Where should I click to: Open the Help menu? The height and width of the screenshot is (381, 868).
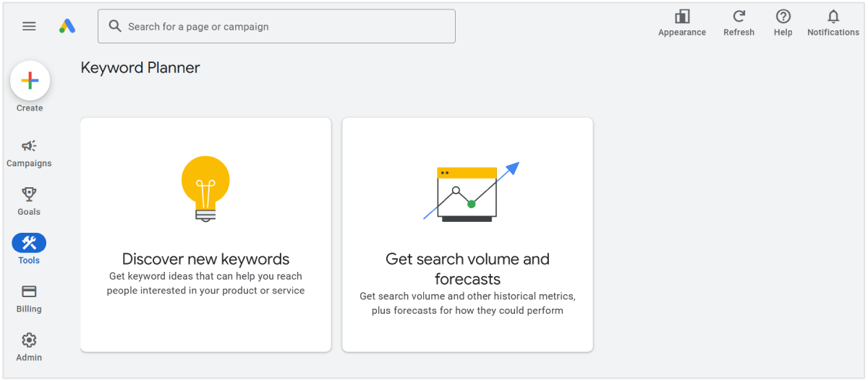(783, 23)
